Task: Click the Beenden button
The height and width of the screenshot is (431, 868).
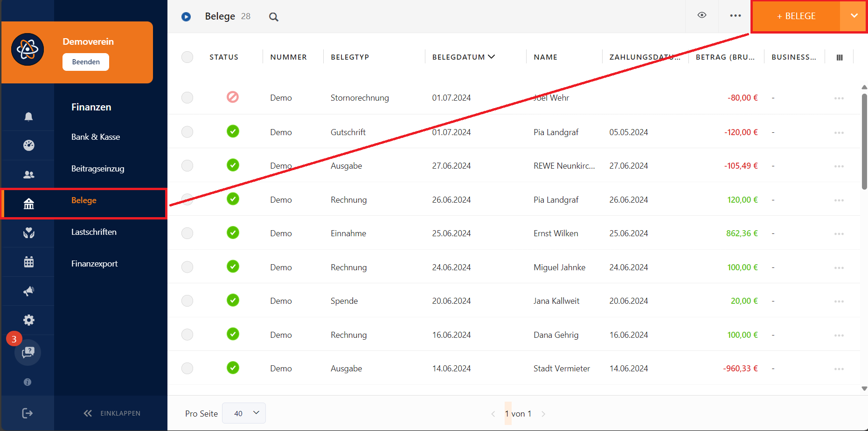Action: [86, 62]
